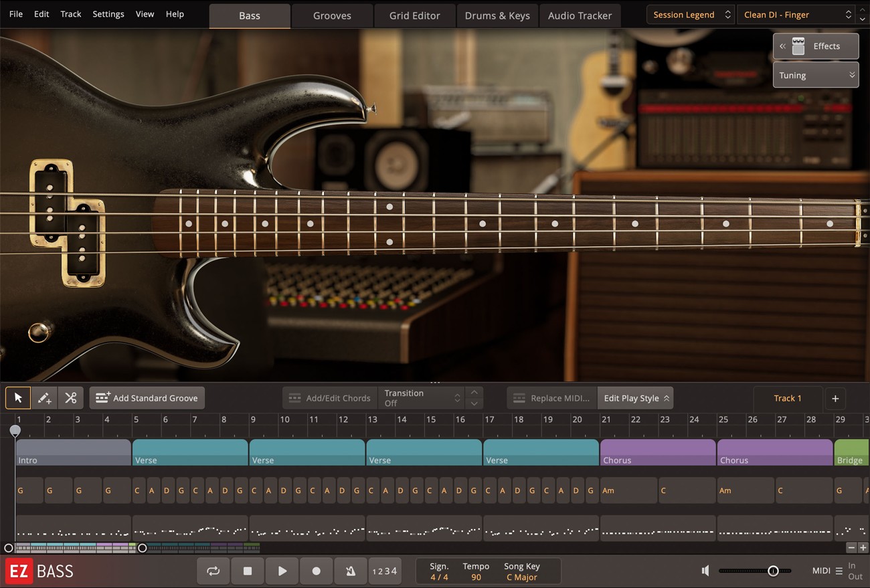Toggle the metronome
Viewport: 870px width, 588px height.
351,571
